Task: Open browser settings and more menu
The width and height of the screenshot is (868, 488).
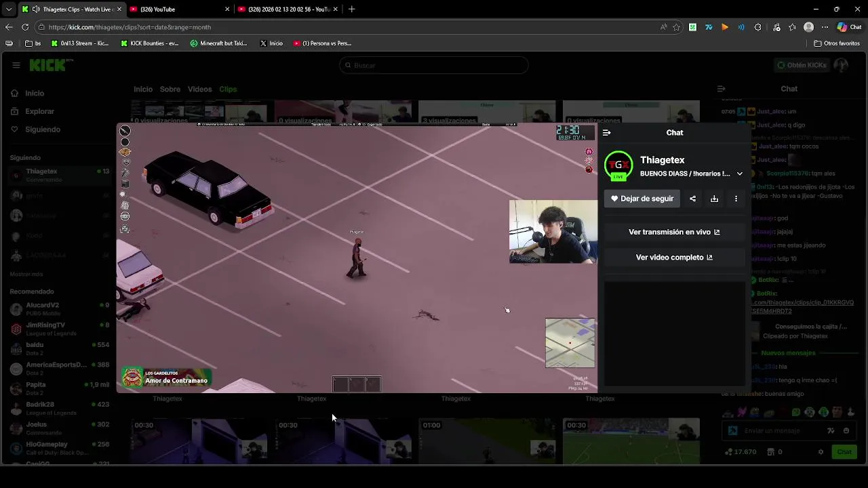Action: point(825,27)
